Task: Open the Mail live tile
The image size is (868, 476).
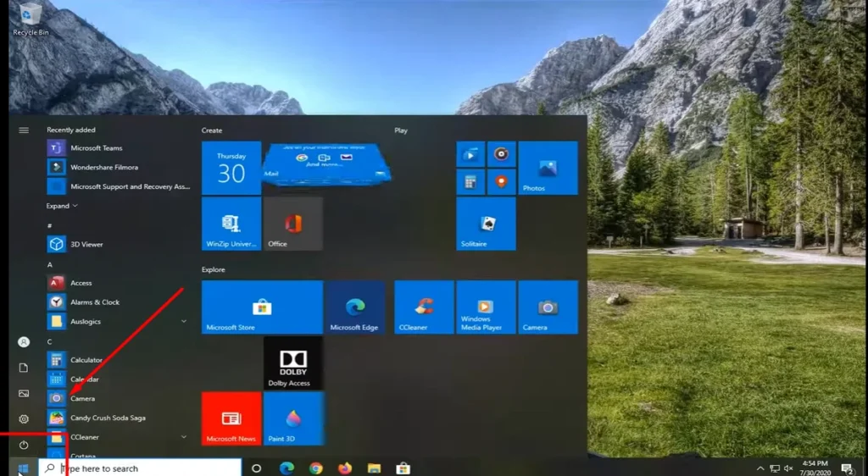Action: click(326, 164)
